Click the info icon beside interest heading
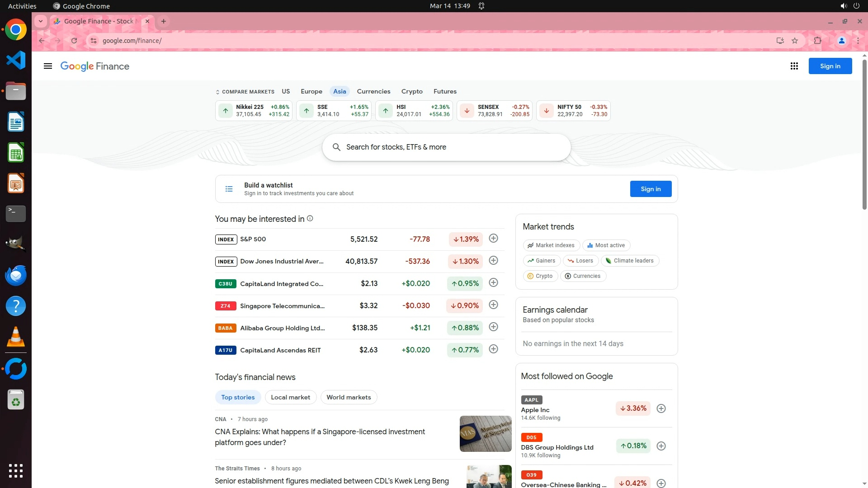This screenshot has height=488, width=868. pyautogui.click(x=310, y=219)
